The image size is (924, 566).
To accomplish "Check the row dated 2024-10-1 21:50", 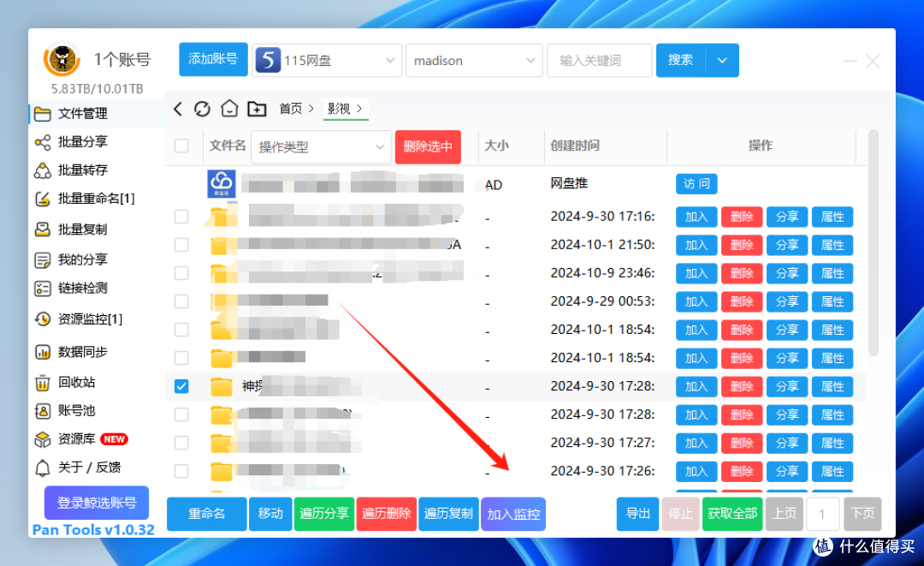I will tap(181, 245).
